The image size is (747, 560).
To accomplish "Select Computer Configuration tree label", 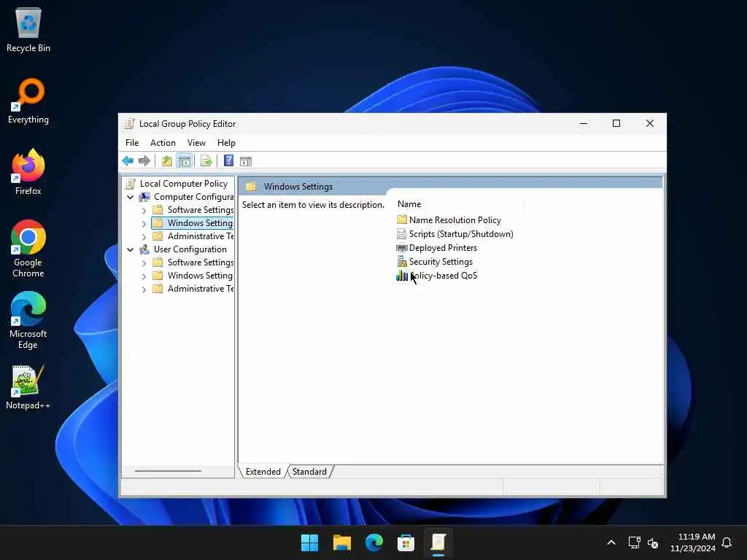I will pos(193,197).
